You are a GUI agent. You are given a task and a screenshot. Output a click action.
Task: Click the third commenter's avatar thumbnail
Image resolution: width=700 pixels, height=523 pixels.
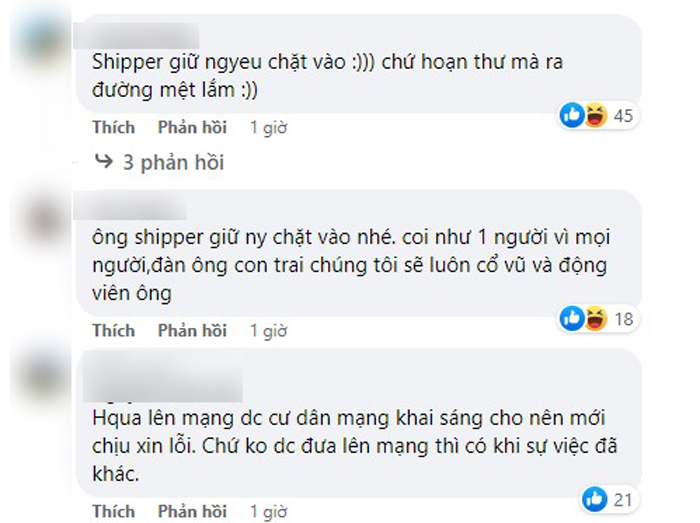43,378
